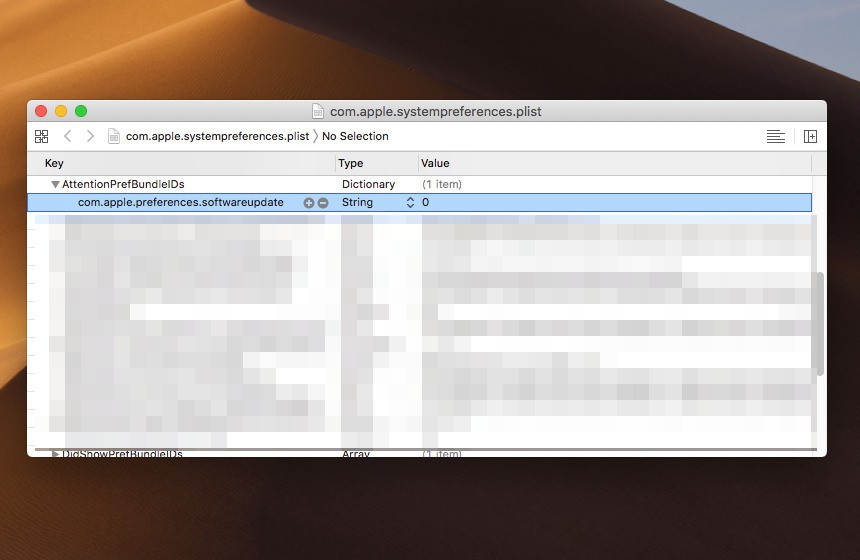The image size is (860, 560).
Task: Click the plist file icon in the jump bar
Action: pos(114,136)
